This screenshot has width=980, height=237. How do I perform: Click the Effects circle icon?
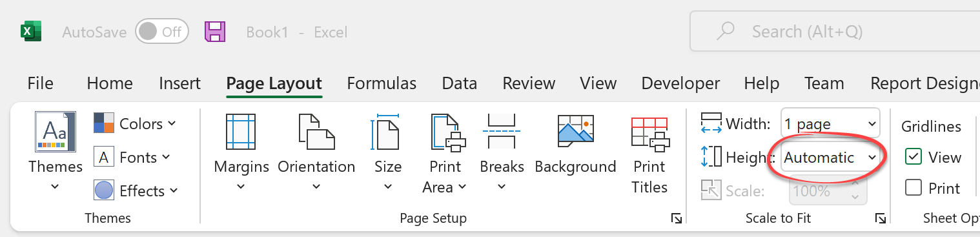tap(104, 191)
